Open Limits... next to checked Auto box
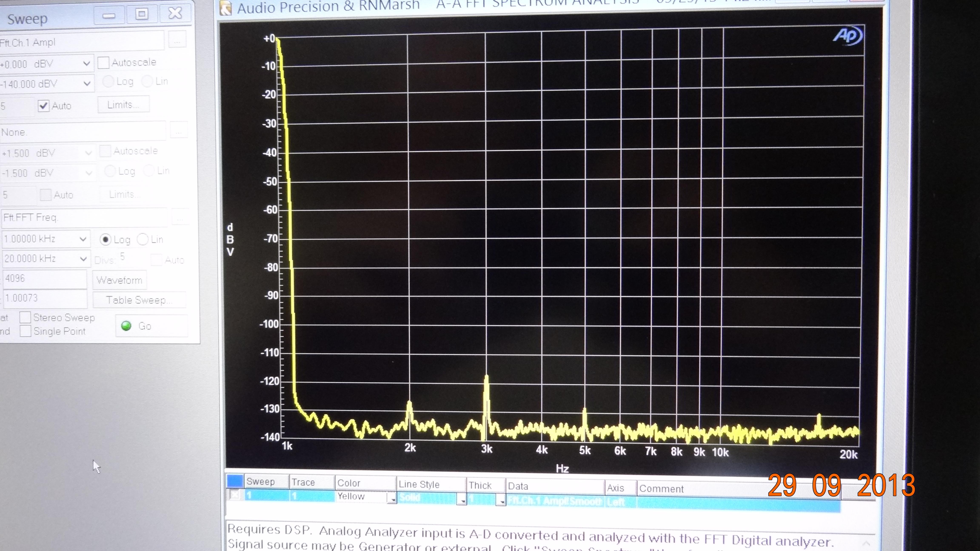The height and width of the screenshot is (551, 980). click(x=123, y=105)
